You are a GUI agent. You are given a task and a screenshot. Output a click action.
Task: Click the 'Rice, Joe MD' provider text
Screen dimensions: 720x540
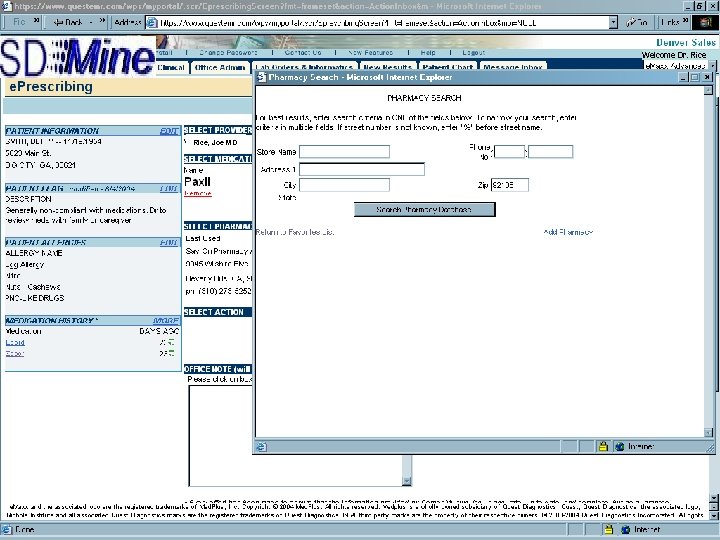point(215,142)
